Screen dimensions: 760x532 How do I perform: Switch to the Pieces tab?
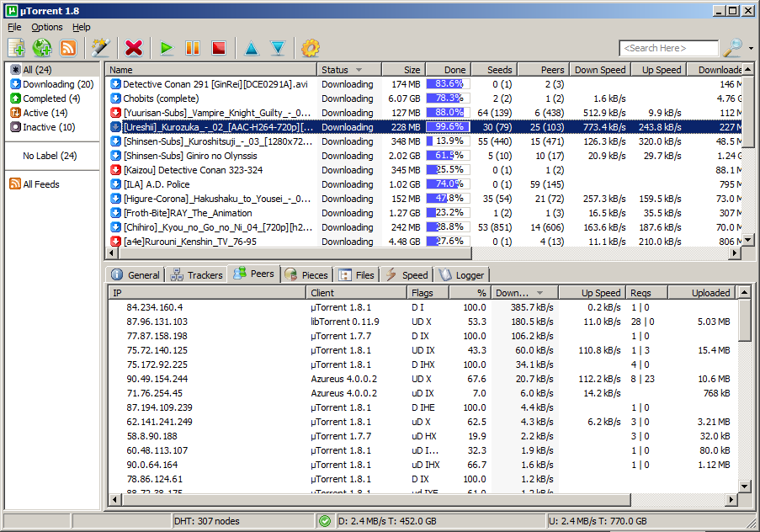pos(306,275)
